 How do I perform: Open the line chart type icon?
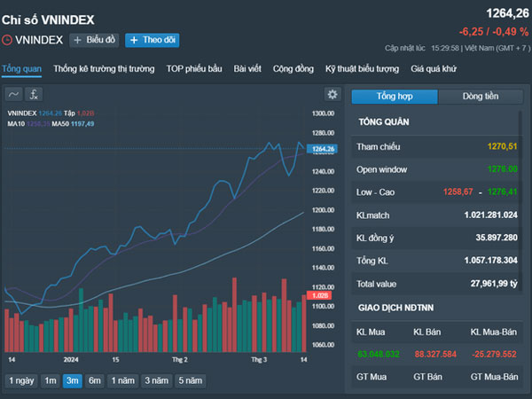pos(13,94)
